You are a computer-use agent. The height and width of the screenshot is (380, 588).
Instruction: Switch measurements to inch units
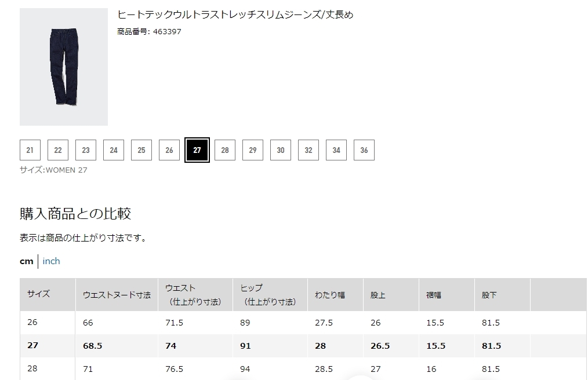click(x=51, y=261)
